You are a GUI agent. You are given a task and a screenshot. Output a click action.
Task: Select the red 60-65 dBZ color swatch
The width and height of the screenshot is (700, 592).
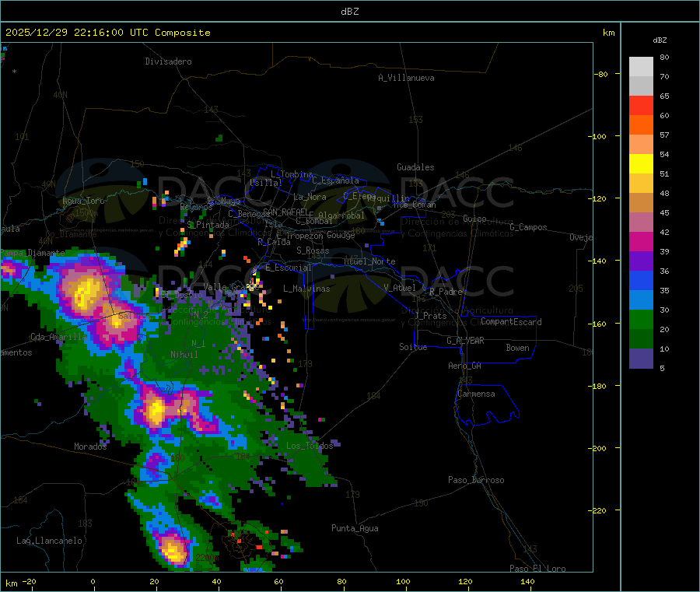tap(641, 105)
